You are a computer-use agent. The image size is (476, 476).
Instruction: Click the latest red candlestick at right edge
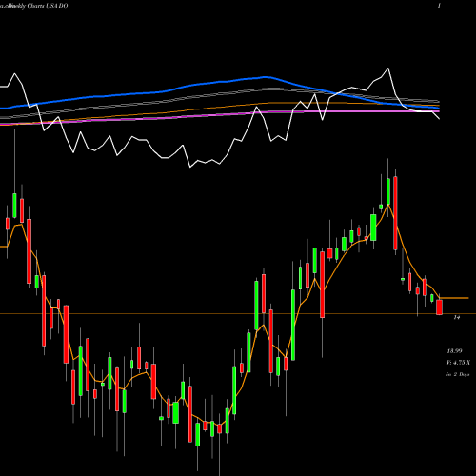point(439,307)
